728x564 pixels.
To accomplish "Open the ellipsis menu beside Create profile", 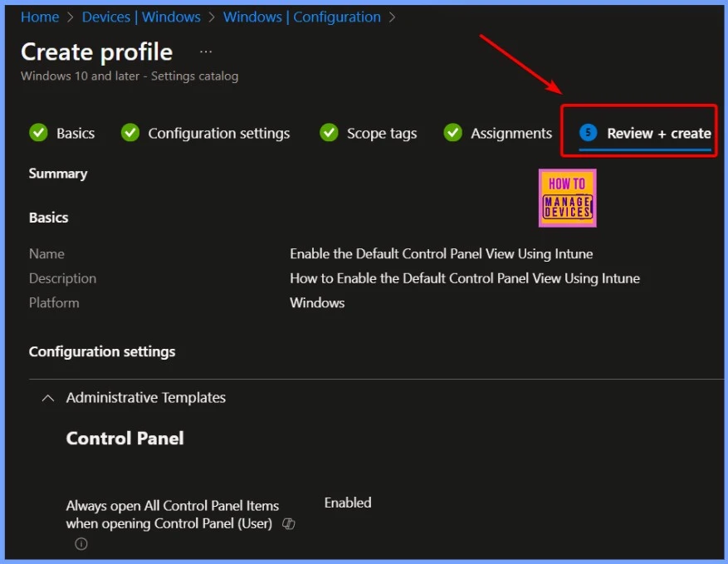I will coord(206,51).
